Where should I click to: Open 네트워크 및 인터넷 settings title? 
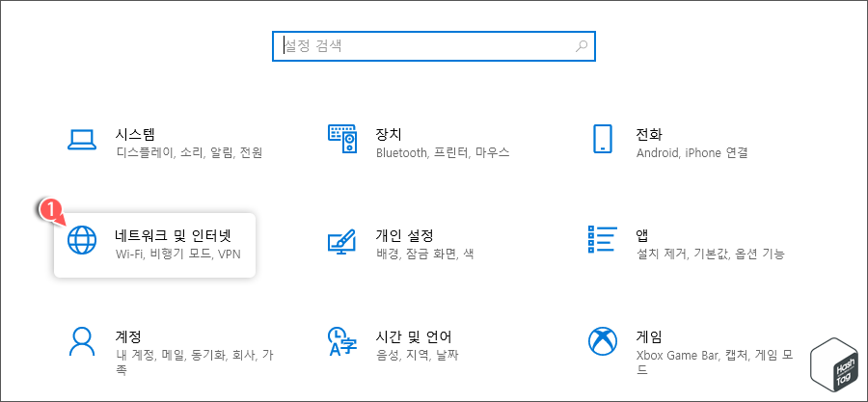pyautogui.click(x=174, y=235)
